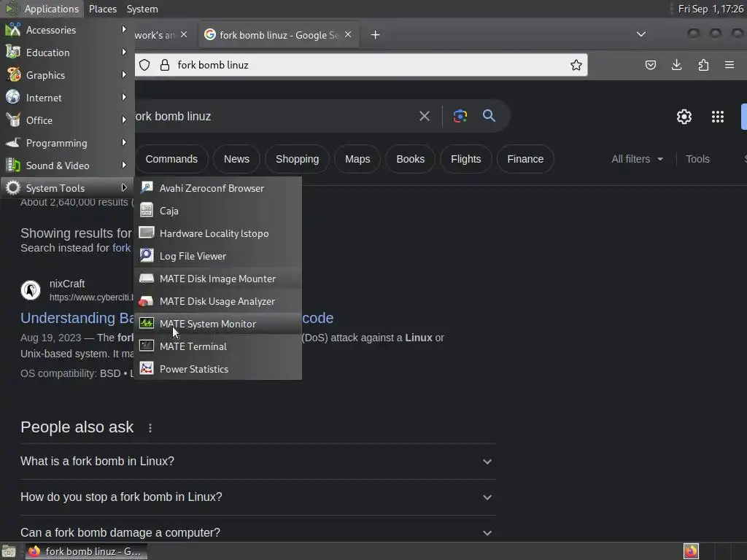Click the Hardware Locality lstopo icon
The image size is (747, 560).
(x=147, y=233)
